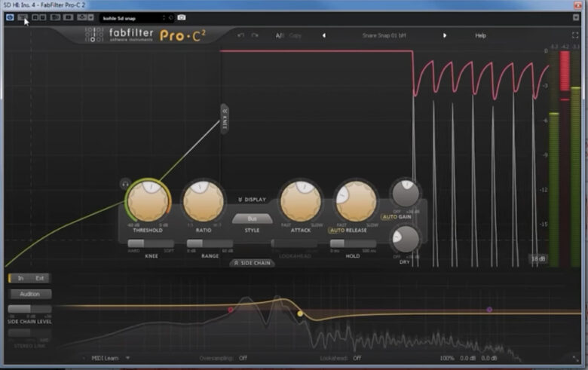Click the Knee display handle button
This screenshot has width=588, height=370.
(x=225, y=118)
